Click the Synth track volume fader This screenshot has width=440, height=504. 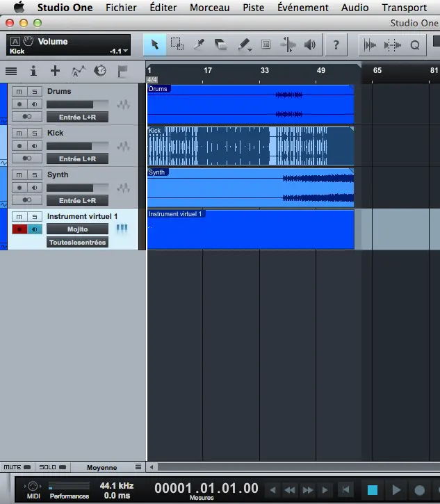[x=77, y=188]
